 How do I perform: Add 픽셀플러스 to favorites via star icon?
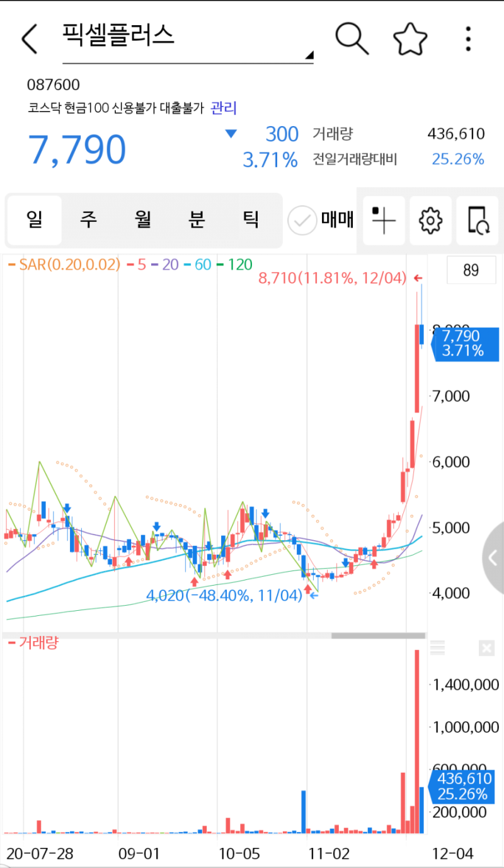point(410,38)
